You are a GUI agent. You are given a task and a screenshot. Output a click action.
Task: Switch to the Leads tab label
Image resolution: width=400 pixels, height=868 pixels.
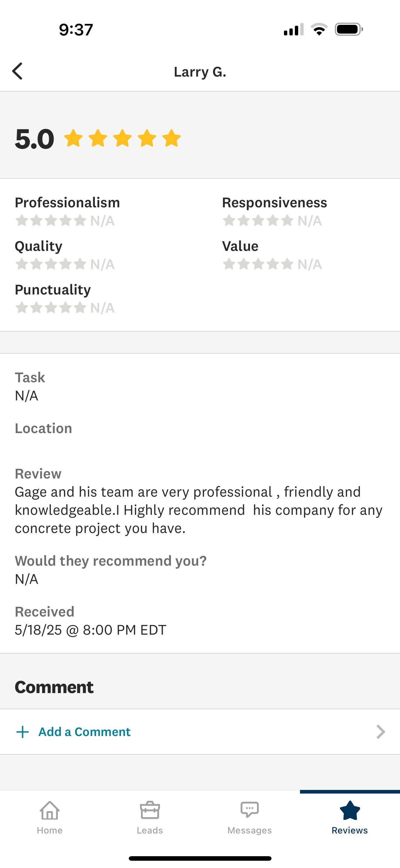pos(150,830)
